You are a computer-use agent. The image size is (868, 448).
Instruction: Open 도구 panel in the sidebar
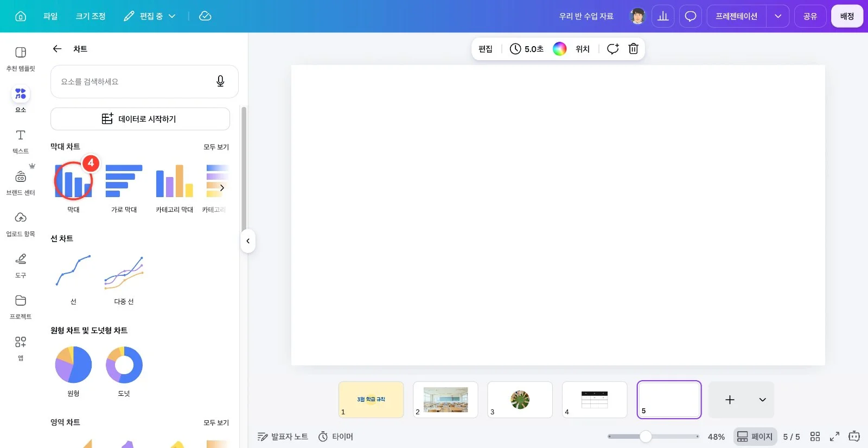click(x=21, y=266)
